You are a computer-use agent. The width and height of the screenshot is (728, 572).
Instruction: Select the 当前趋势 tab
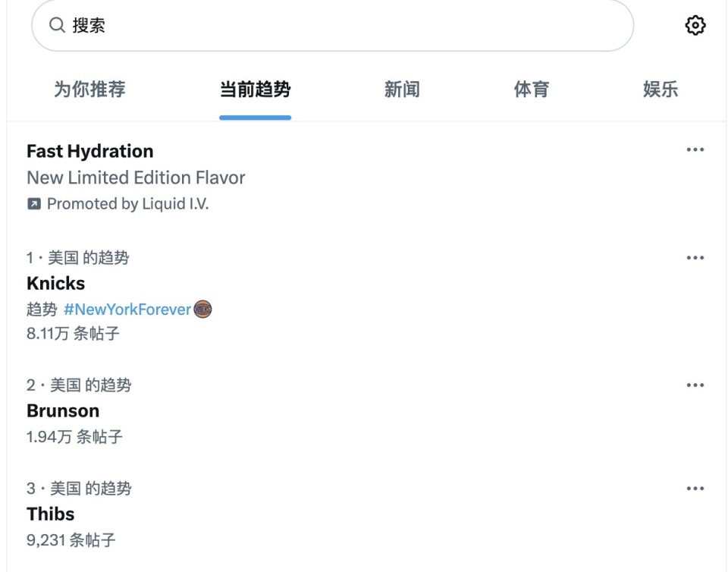[256, 90]
